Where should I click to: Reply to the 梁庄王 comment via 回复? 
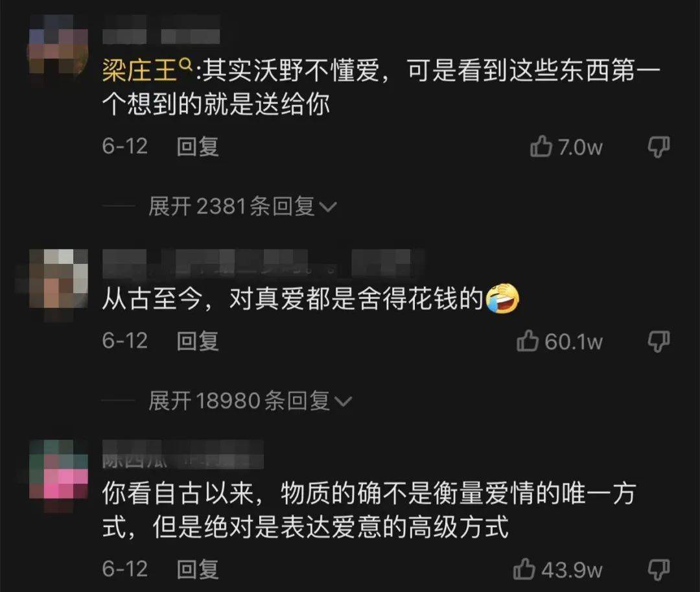198,147
